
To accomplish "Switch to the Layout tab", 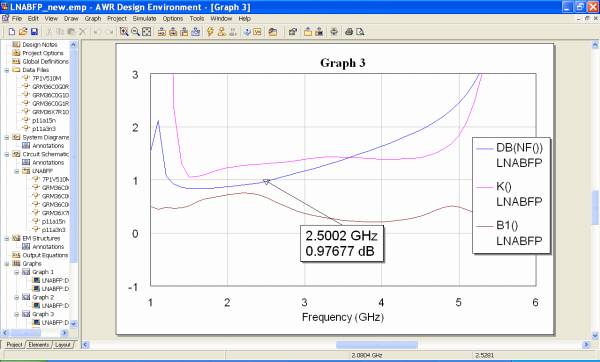I will (x=63, y=345).
